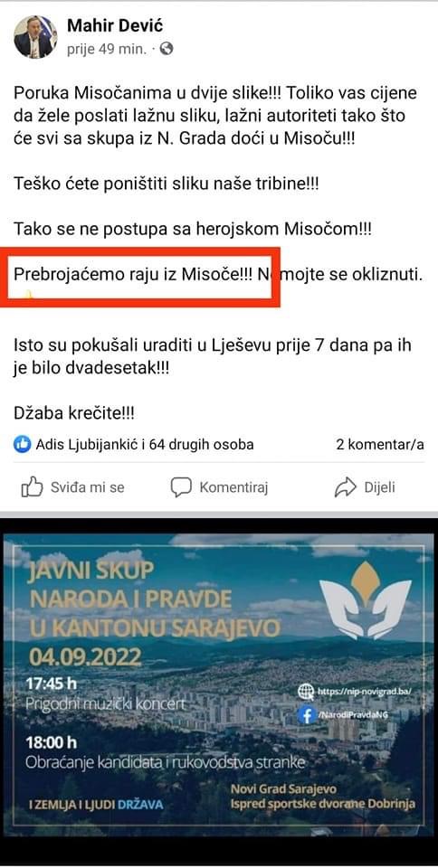Click the Facebook icon on the poster
The width and height of the screenshot is (438, 868).
[x=306, y=715]
